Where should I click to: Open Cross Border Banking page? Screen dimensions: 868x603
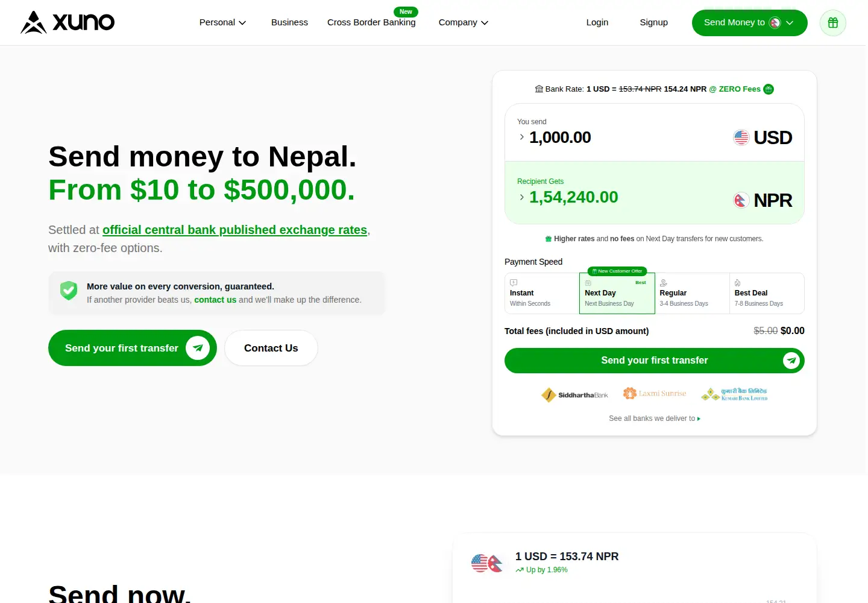[x=371, y=22]
